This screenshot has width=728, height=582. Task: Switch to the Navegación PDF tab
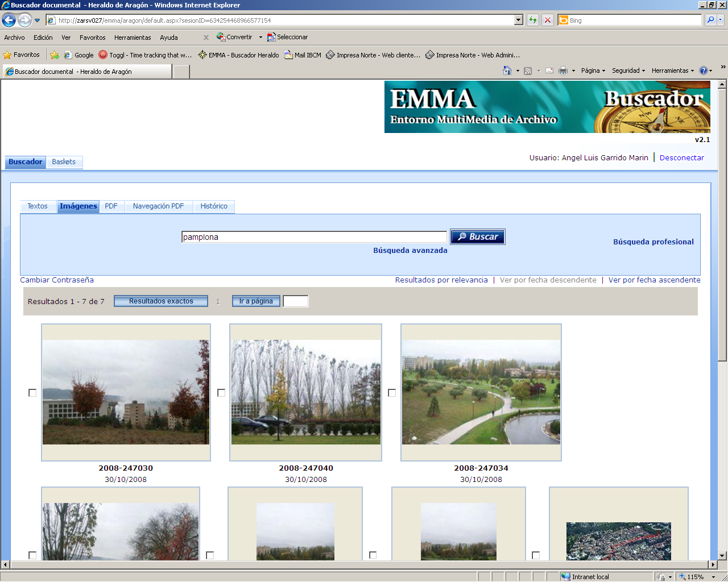(x=158, y=206)
